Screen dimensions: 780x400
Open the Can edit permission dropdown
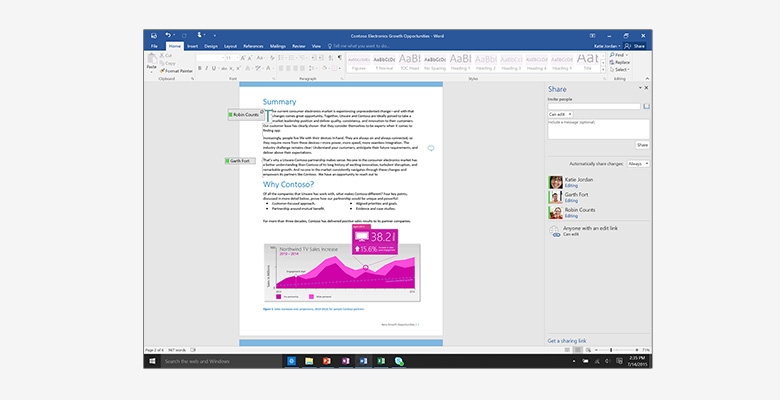tap(560, 114)
